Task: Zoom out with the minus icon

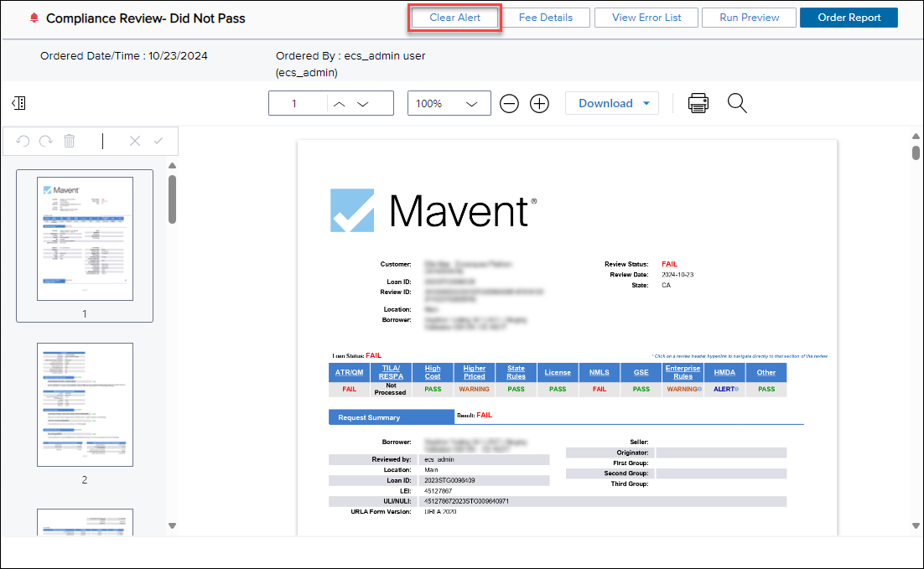Action: point(509,104)
